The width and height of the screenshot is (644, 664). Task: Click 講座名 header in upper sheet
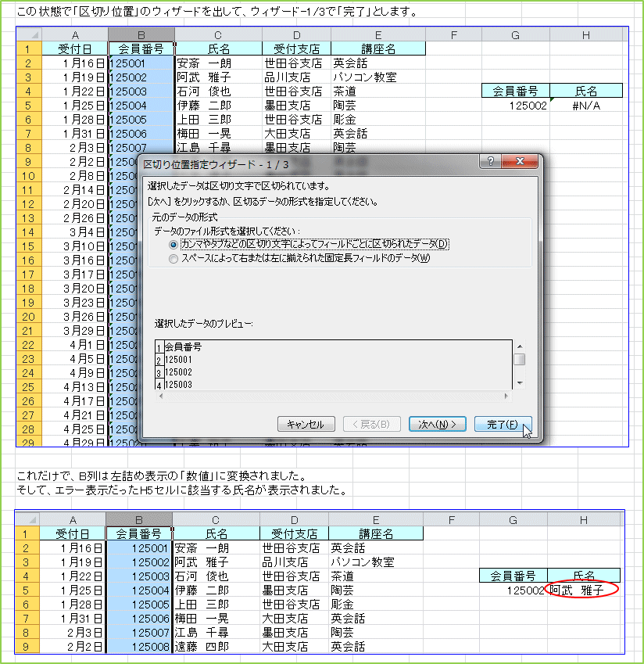(377, 48)
